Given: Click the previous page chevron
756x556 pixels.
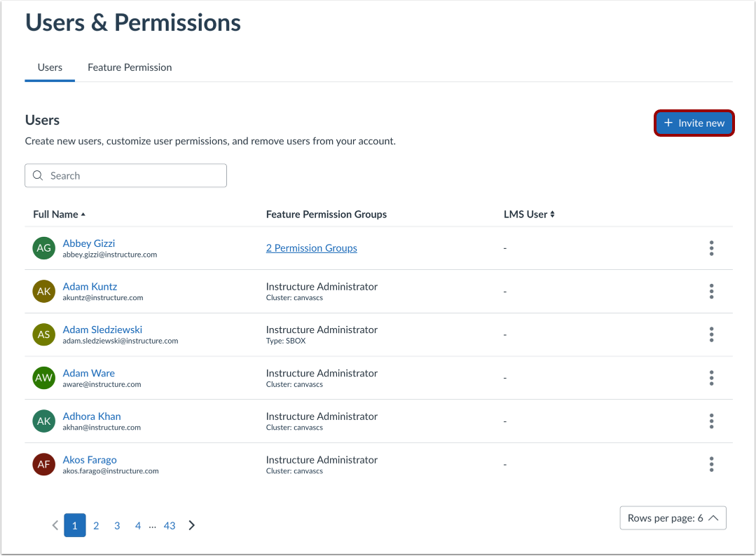Looking at the screenshot, I should coord(55,524).
